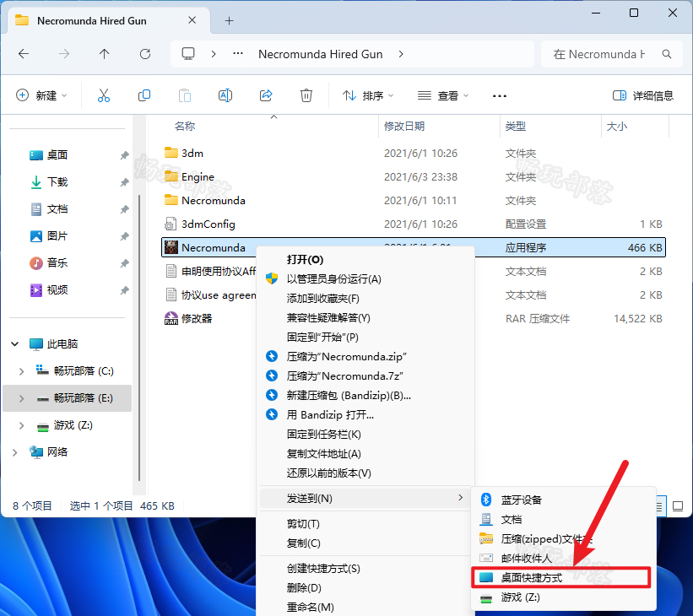Sort by the 名称 column header
The image size is (693, 616).
click(185, 126)
